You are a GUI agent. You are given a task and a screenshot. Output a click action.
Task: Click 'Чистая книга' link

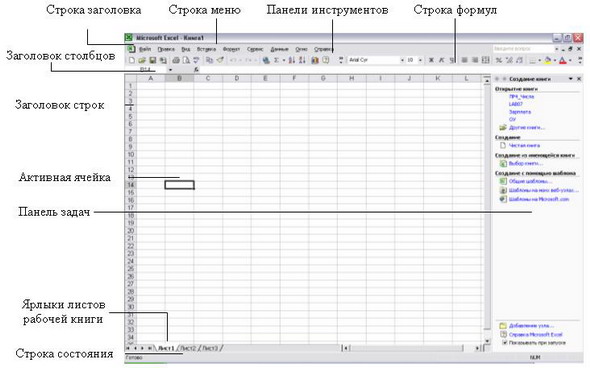(x=524, y=145)
